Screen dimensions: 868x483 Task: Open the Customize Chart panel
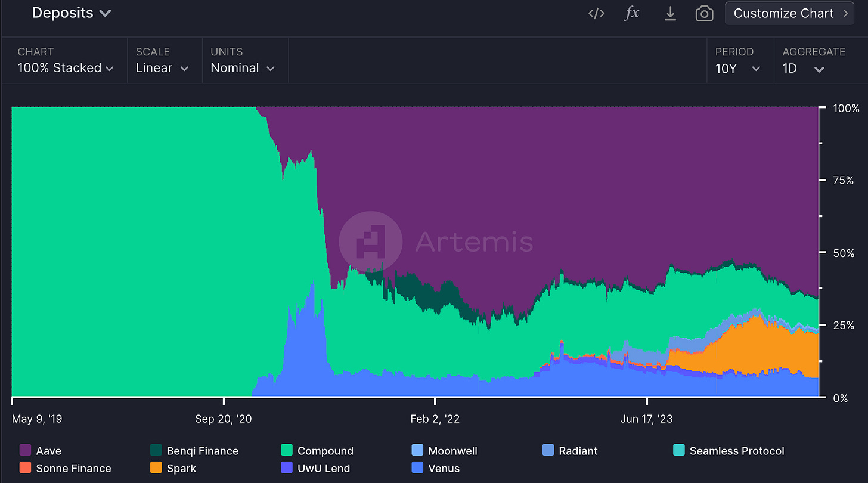coord(790,13)
